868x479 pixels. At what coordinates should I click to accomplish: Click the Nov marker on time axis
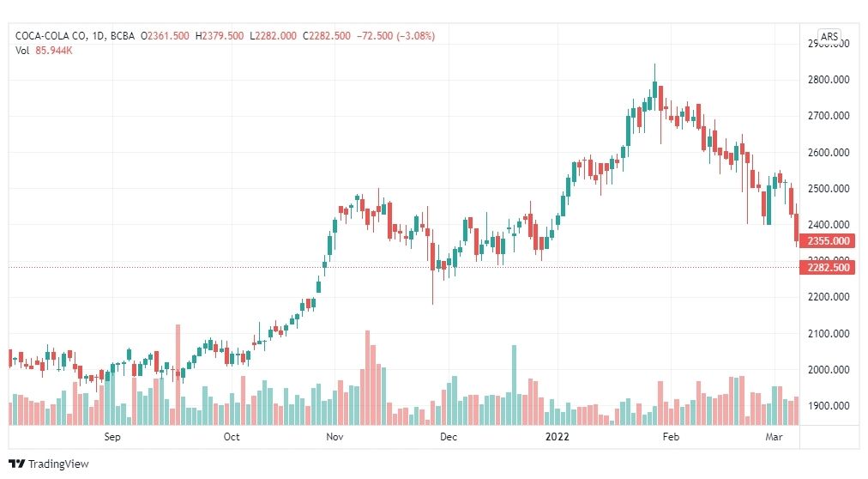[x=335, y=437]
